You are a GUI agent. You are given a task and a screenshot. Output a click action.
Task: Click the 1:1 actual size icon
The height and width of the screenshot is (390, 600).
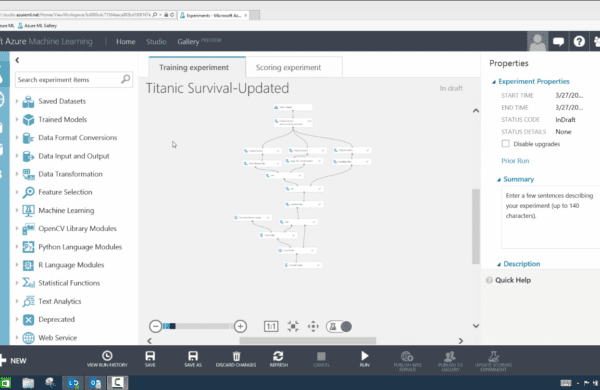tap(271, 326)
